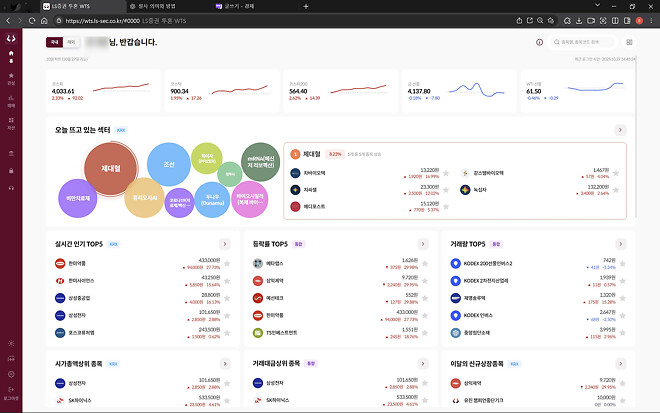Screen dimensions: 660x413
Task: Select the mRNA sector bubble
Action: [x=261, y=162]
